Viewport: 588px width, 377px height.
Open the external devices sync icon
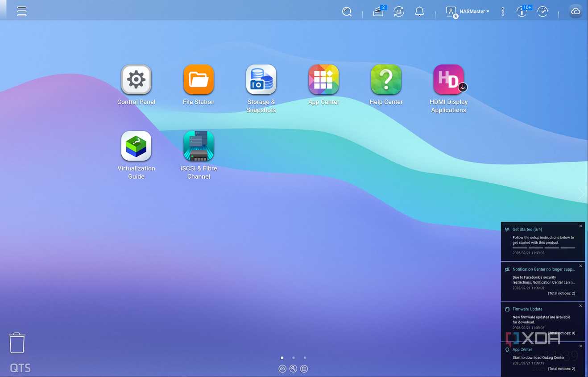point(399,12)
